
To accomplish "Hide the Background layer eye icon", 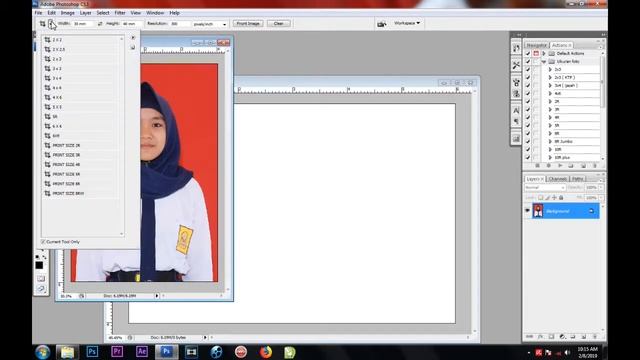I will [x=527, y=211].
